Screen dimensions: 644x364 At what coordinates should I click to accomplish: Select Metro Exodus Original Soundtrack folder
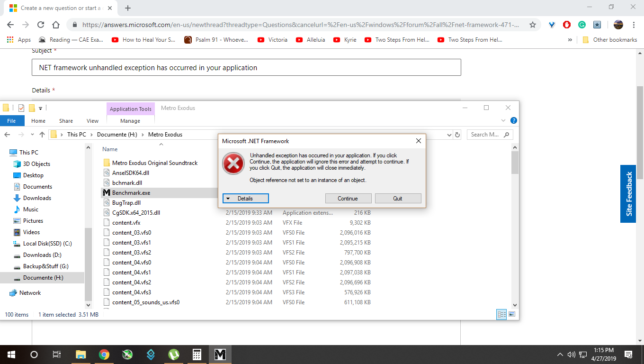coord(155,163)
